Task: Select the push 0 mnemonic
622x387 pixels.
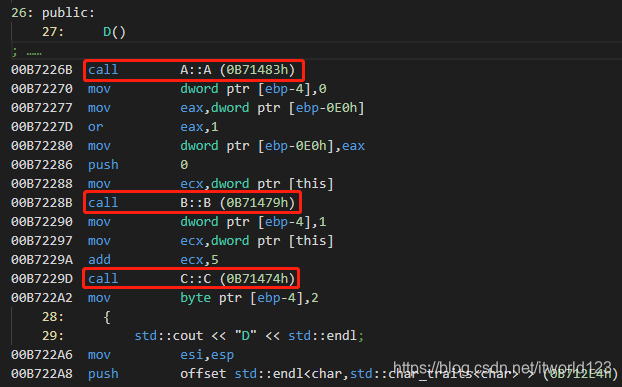Action: 103,165
